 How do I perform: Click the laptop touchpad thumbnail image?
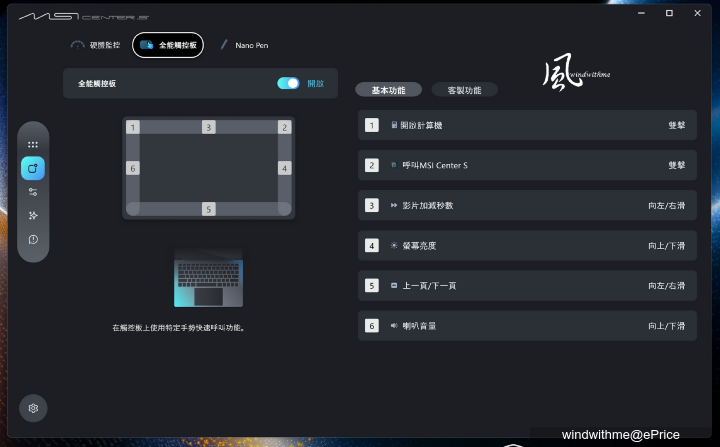pyautogui.click(x=208, y=278)
